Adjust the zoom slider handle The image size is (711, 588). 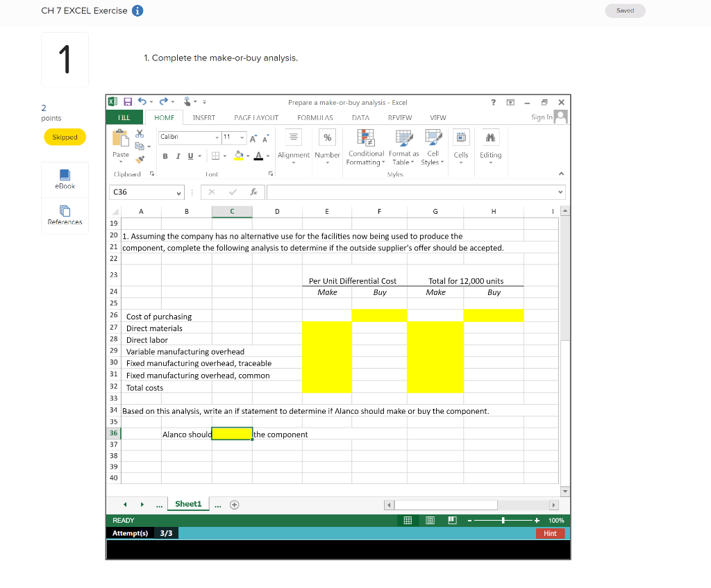(503, 521)
